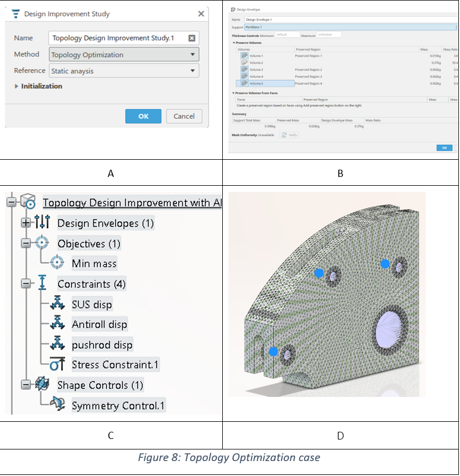This screenshot has height=476, width=460.
Task: Close the Design Improvement Study dialog
Action: click(x=201, y=14)
